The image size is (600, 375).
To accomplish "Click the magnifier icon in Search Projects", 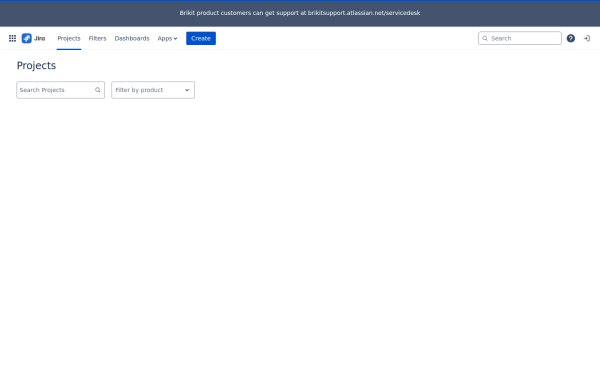I will [98, 90].
